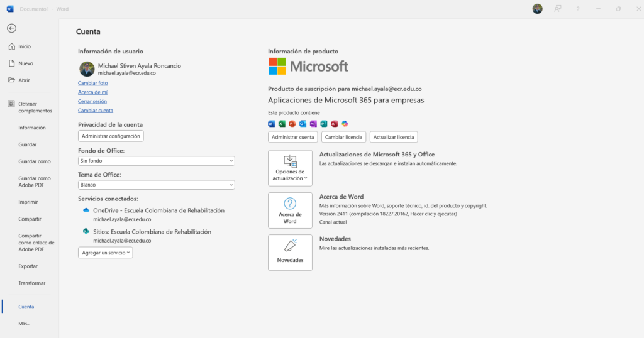Viewport: 644px width, 338px height.
Task: Open the Acerca de Word button
Action: tap(290, 210)
